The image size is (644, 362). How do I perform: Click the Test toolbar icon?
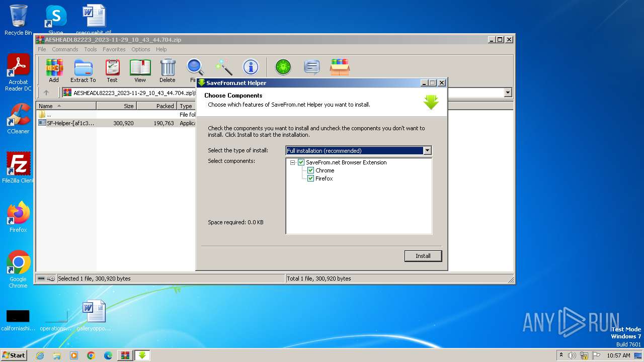click(112, 71)
